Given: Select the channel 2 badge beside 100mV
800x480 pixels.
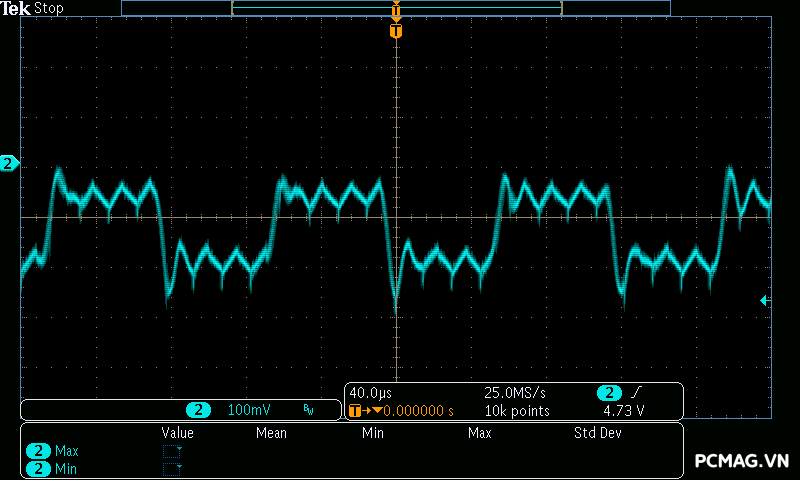Looking at the screenshot, I should coord(199,410).
